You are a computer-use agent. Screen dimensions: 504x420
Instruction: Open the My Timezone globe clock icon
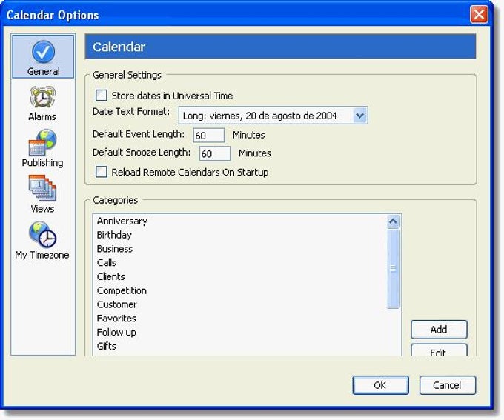click(x=42, y=234)
